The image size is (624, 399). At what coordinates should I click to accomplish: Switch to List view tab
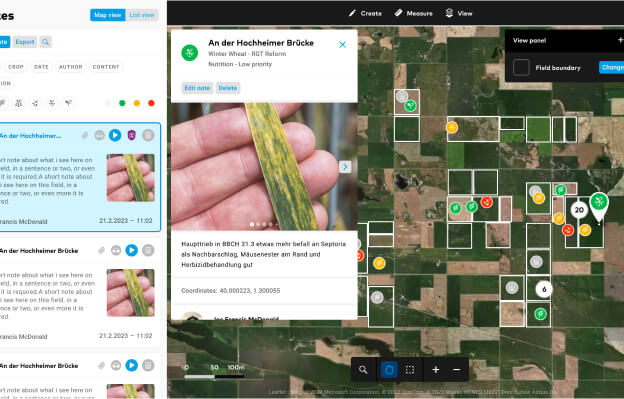point(142,15)
